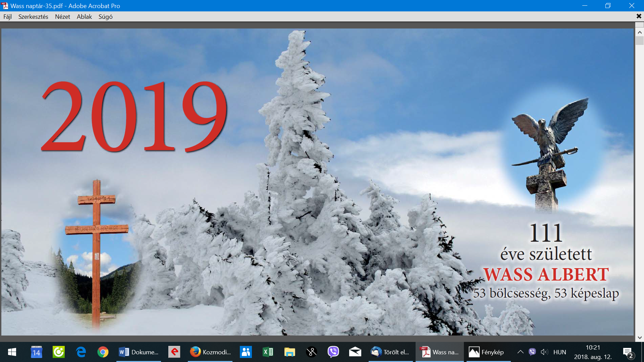This screenshot has height=362, width=644.
Task: Click the Wass na... Acrobat taskbar button
Action: pos(440,352)
